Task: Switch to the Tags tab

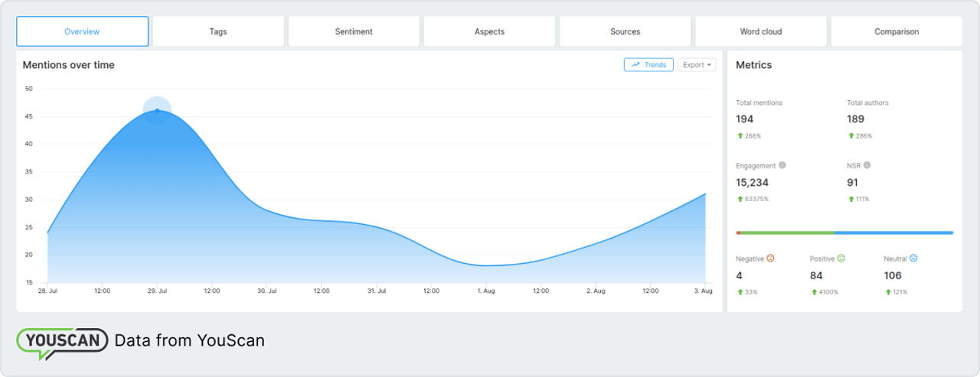Action: [218, 31]
